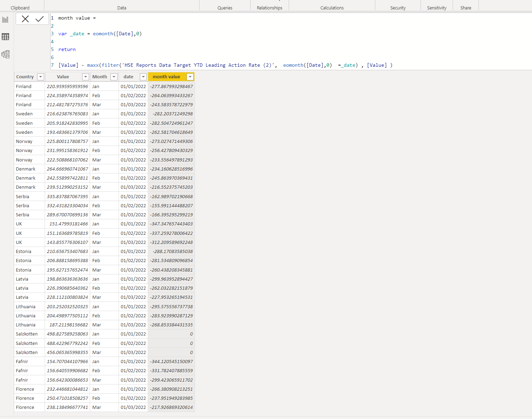Select the Finland Jan country cell

click(x=29, y=86)
